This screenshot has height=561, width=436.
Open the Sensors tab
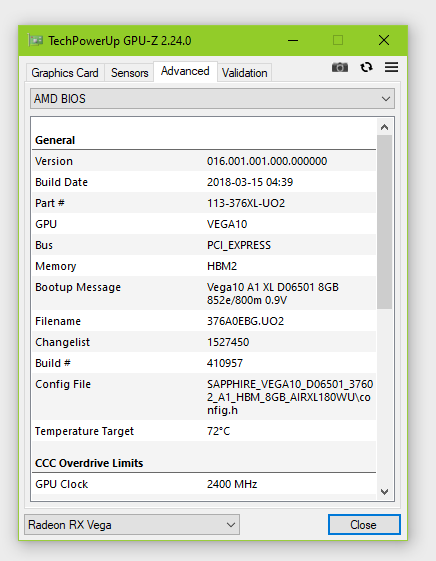click(x=129, y=73)
